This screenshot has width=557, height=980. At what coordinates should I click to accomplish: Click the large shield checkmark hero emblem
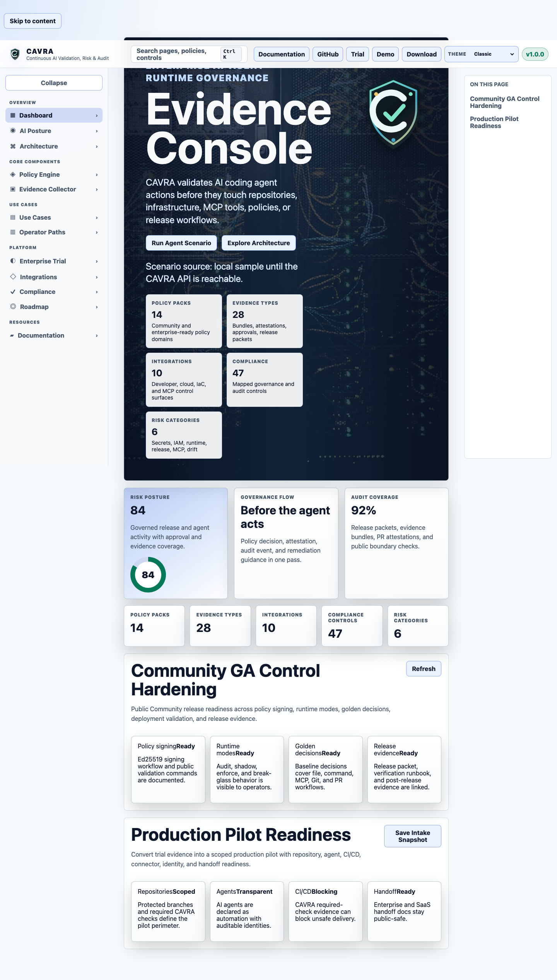(393, 112)
